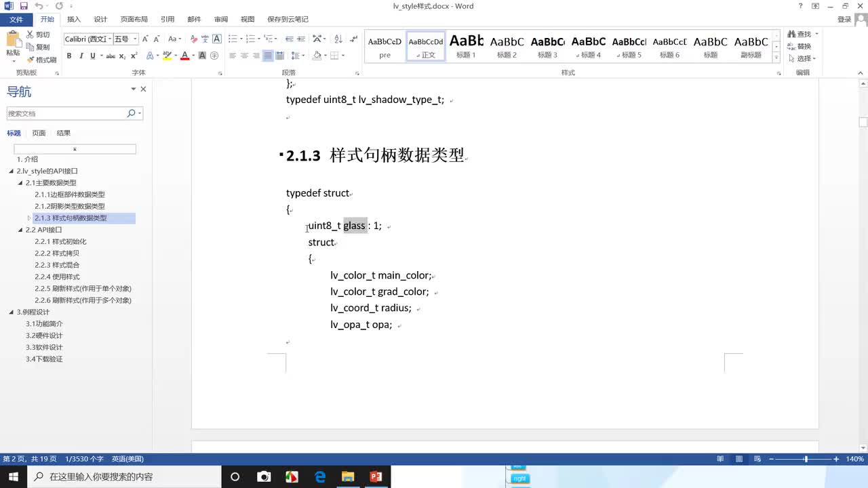Show the Pages (页面) tab in navigation pane

pos(39,133)
